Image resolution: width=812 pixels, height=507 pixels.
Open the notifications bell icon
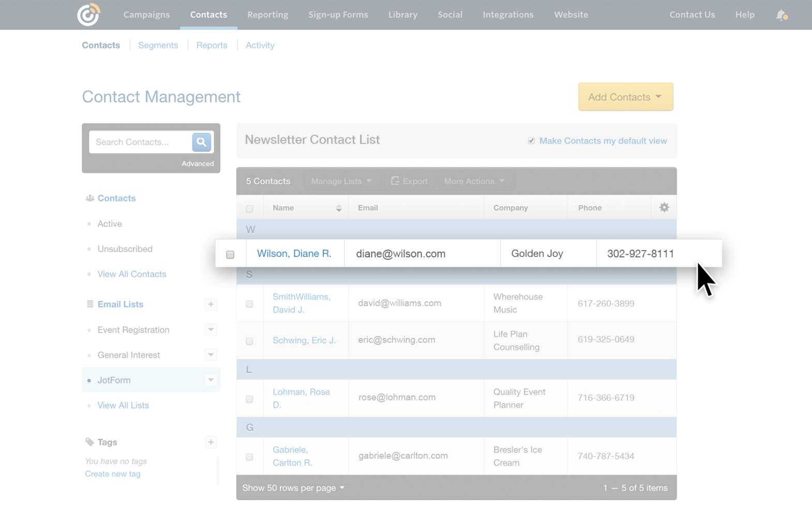click(x=781, y=15)
